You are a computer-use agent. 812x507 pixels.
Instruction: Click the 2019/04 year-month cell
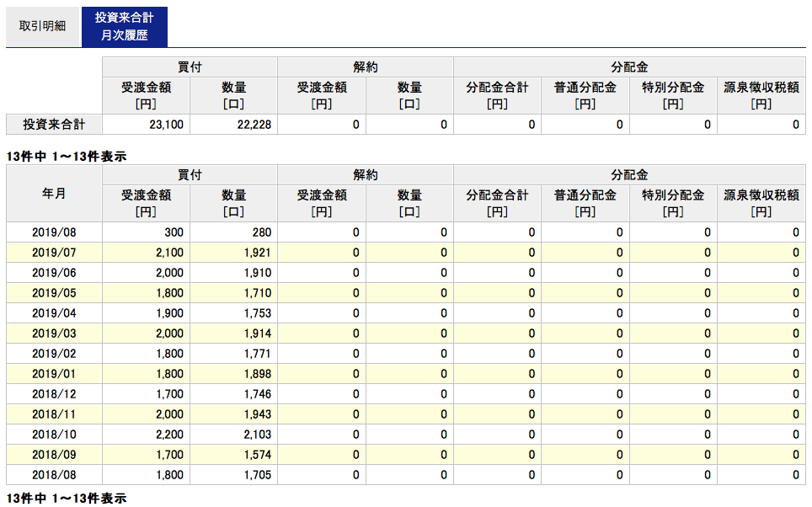(54, 313)
